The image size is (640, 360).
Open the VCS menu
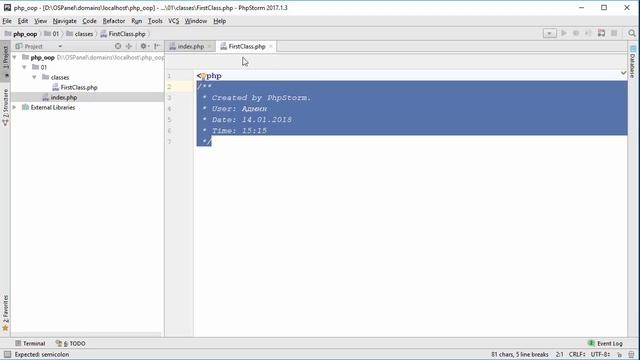click(x=174, y=21)
